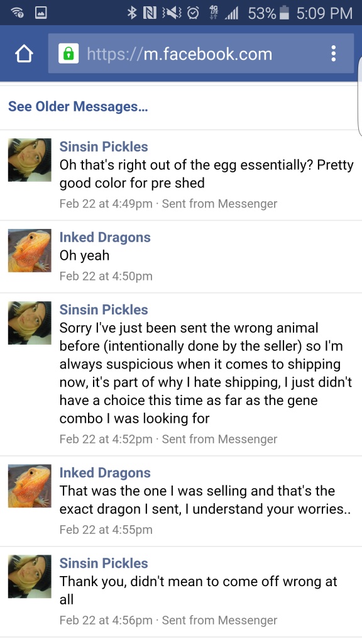Open Sinsin Pickles name on egg message
Image resolution: width=362 pixels, height=644 pixels.
104,147
